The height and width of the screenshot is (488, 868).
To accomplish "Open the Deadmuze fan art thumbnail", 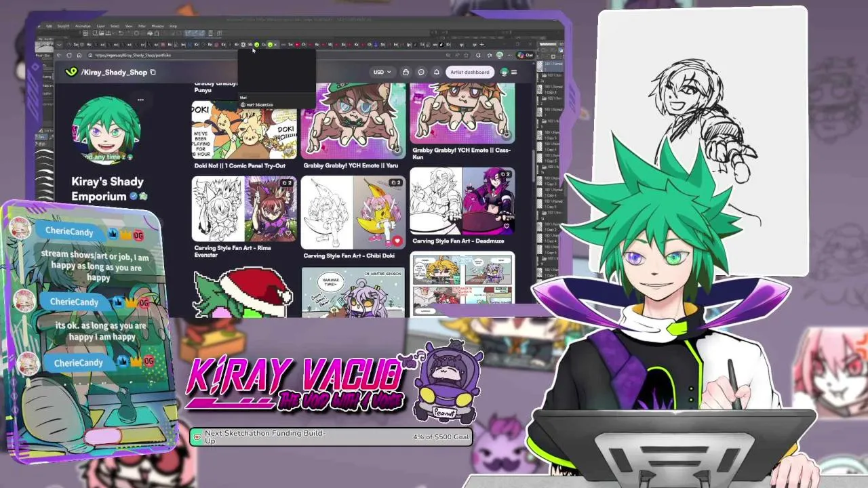I will (x=462, y=201).
